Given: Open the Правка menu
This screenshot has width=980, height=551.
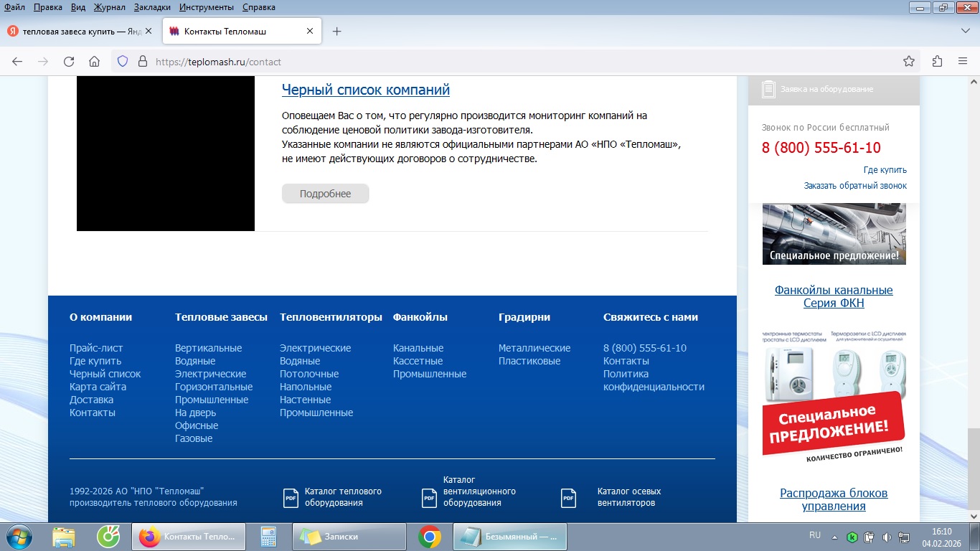Looking at the screenshot, I should [48, 7].
